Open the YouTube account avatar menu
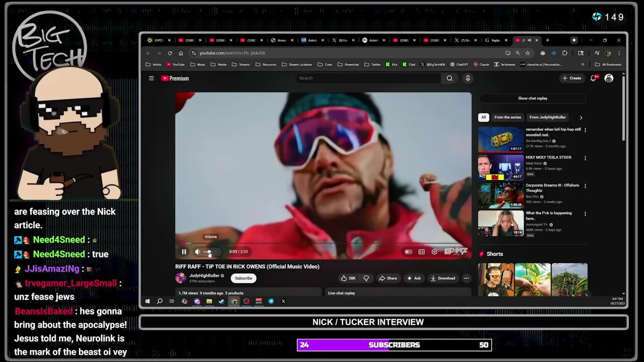Viewport: 644px width, 362px height. click(x=609, y=78)
